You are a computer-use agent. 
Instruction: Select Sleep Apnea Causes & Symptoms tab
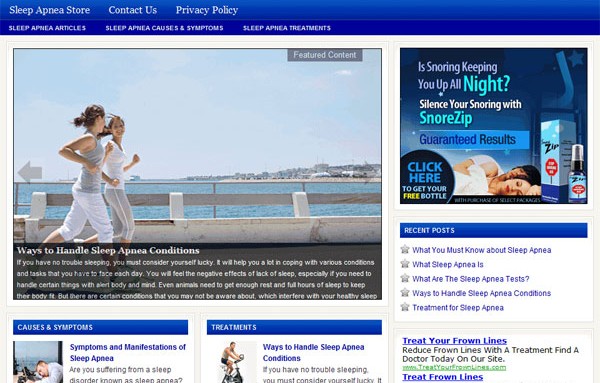[164, 28]
